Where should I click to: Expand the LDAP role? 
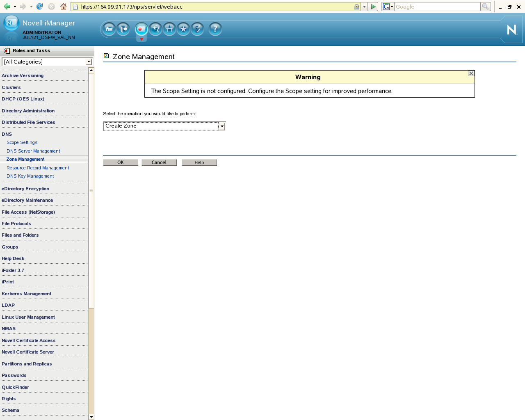tap(8, 305)
